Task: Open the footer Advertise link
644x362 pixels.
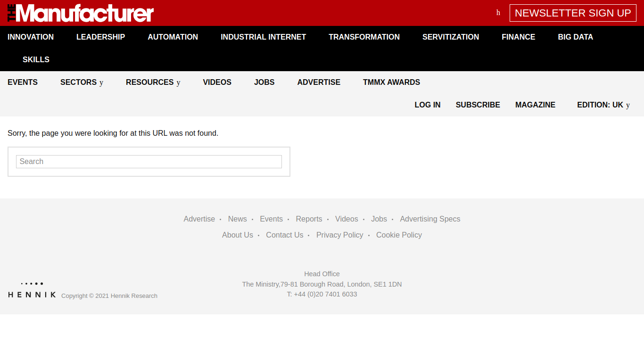Action: click(199, 219)
